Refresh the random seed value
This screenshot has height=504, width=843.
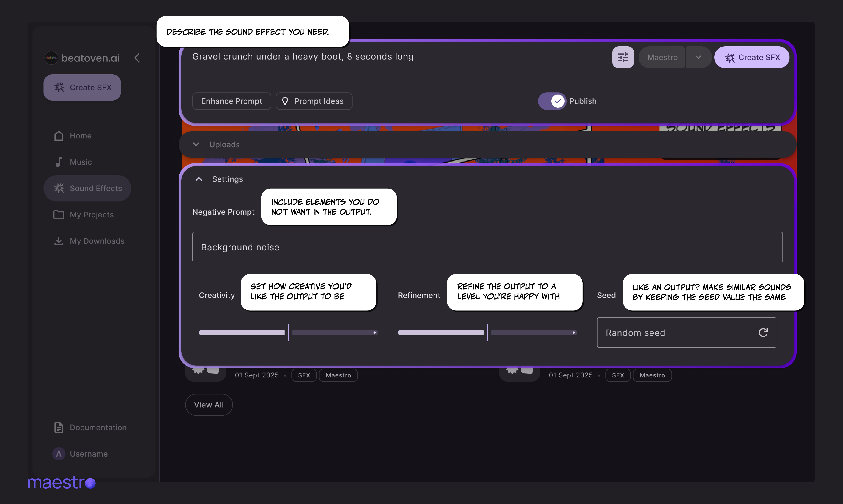tap(763, 332)
